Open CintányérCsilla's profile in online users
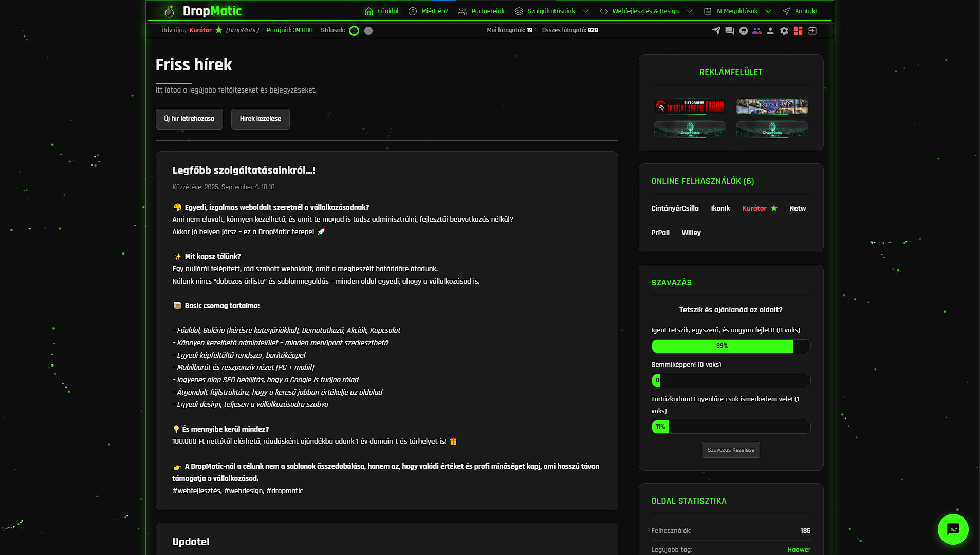Image resolution: width=980 pixels, height=555 pixels. 675,208
